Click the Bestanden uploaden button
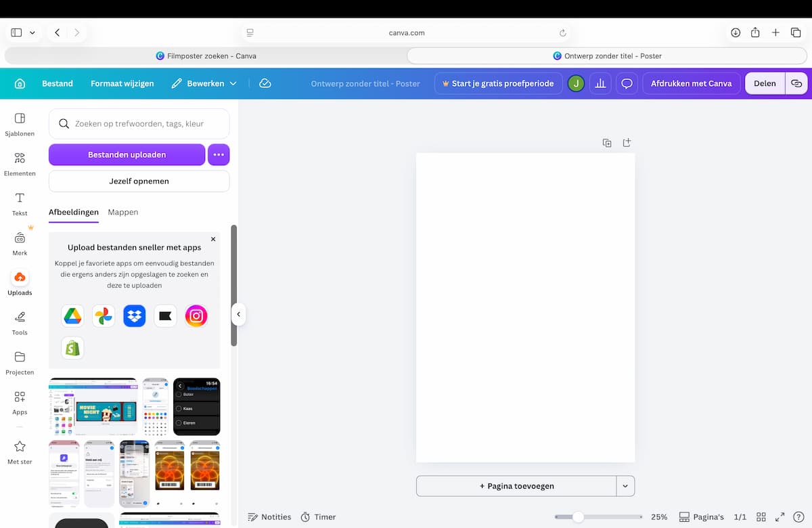Image resolution: width=812 pixels, height=528 pixels. [127, 154]
